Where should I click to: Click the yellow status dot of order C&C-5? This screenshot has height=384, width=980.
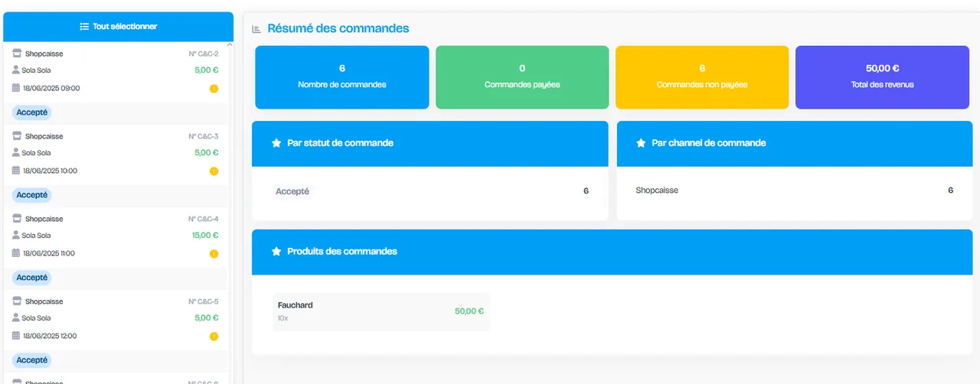pyautogui.click(x=214, y=337)
